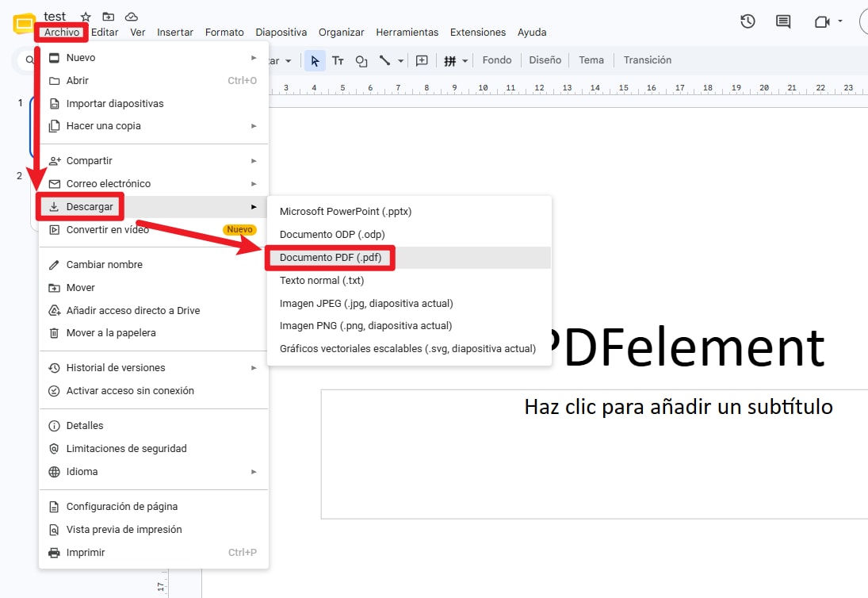Click the Transición button
The image size is (868, 598).
coord(647,59)
